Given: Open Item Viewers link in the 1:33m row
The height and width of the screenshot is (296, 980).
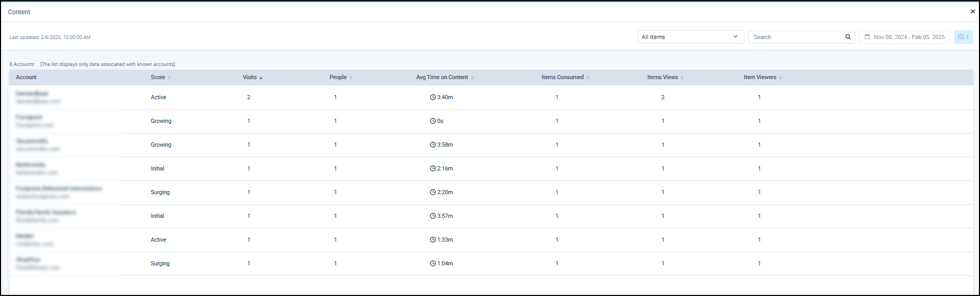Looking at the screenshot, I should 759,240.
